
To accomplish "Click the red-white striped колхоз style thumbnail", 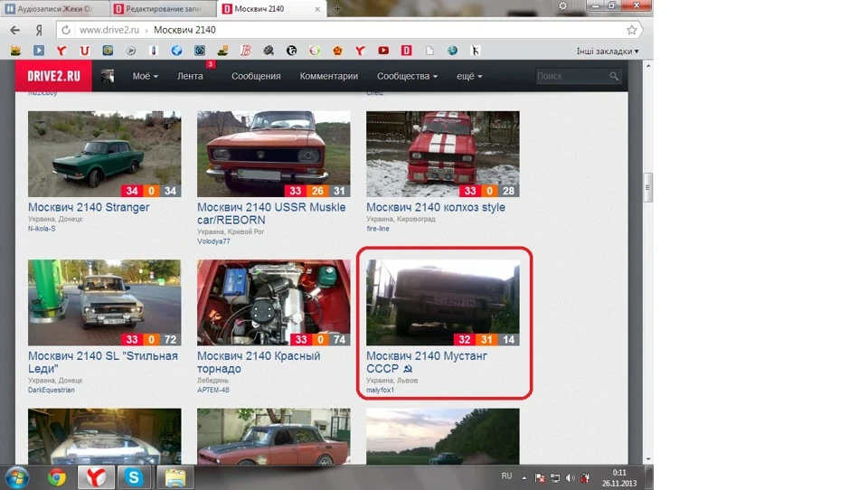I will (x=443, y=154).
